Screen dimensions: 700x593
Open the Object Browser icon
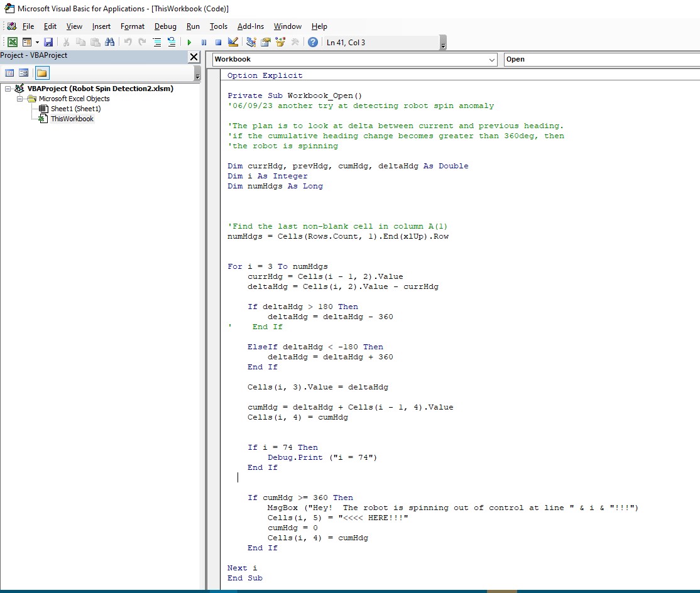click(280, 42)
